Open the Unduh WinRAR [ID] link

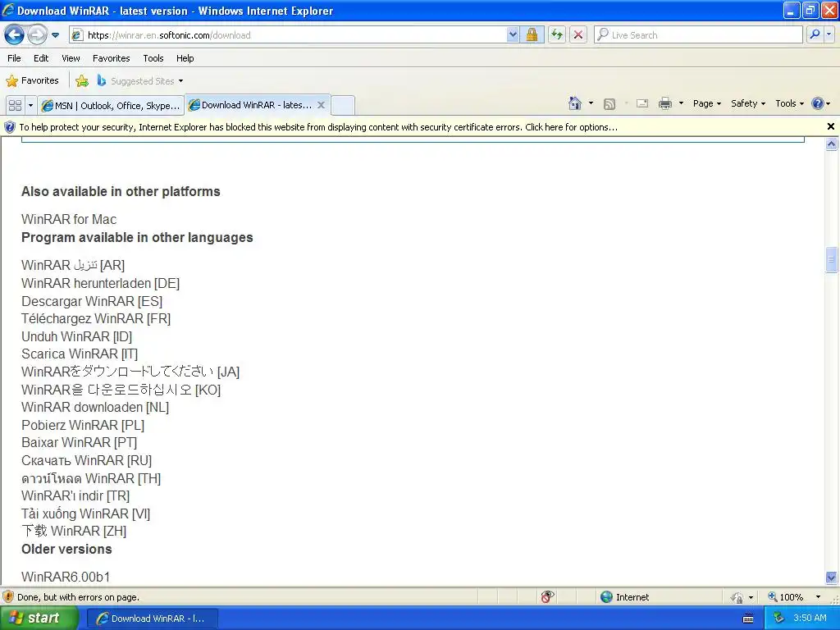tap(76, 336)
